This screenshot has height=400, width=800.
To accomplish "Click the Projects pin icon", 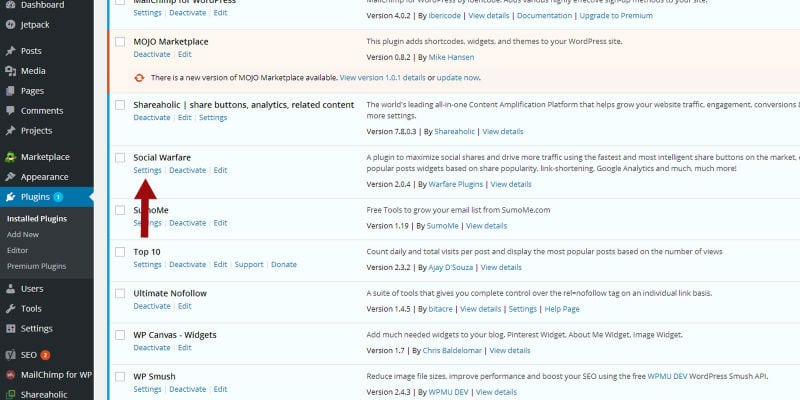I will [x=10, y=131].
